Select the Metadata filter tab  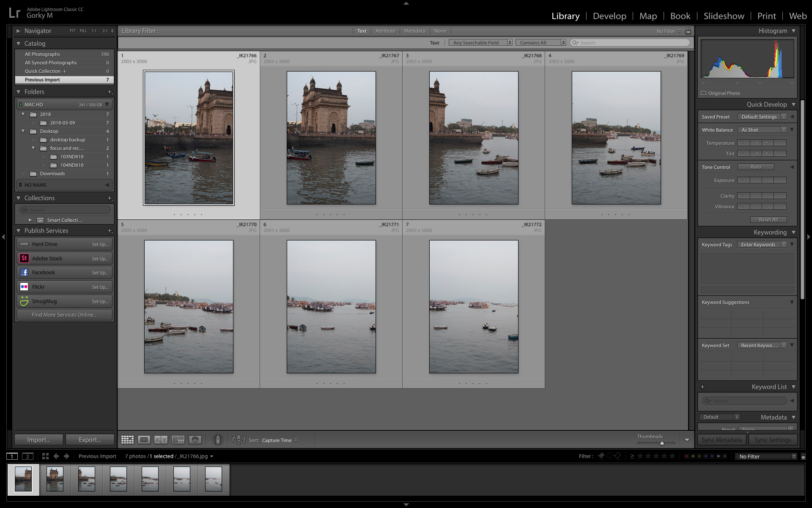click(x=414, y=31)
